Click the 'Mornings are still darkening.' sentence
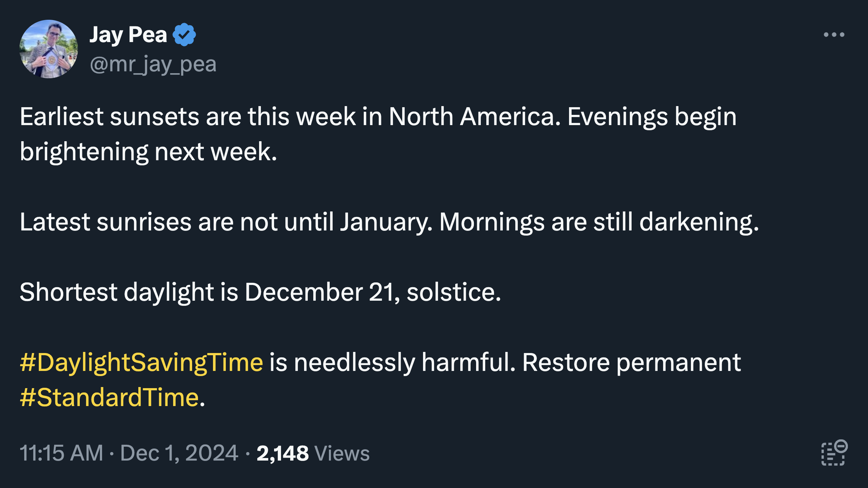The image size is (868, 488). [x=599, y=222]
